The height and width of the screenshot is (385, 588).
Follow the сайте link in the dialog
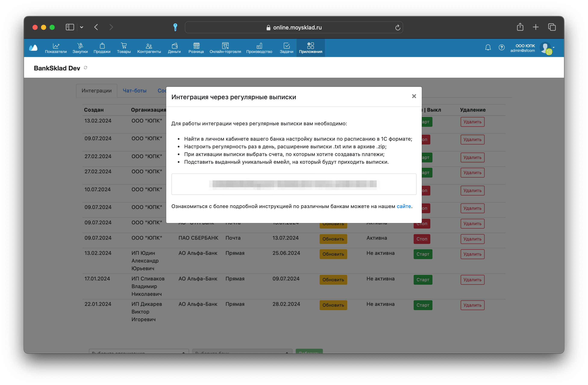pyautogui.click(x=404, y=206)
